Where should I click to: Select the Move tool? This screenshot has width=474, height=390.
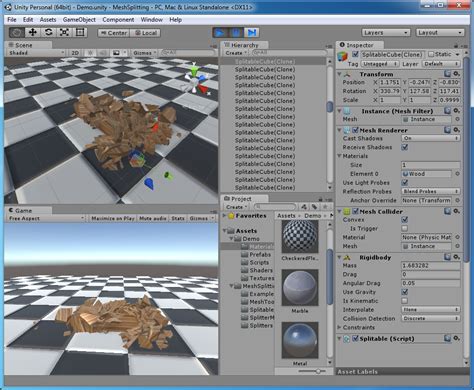point(32,32)
